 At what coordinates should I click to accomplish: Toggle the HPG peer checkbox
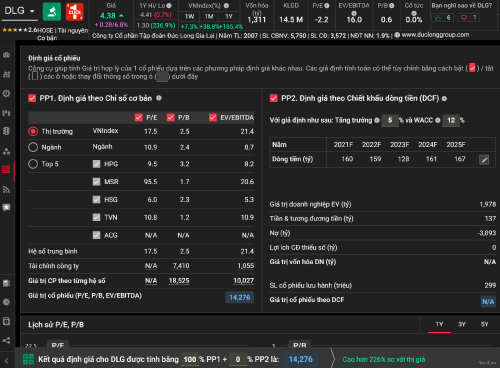(x=96, y=164)
